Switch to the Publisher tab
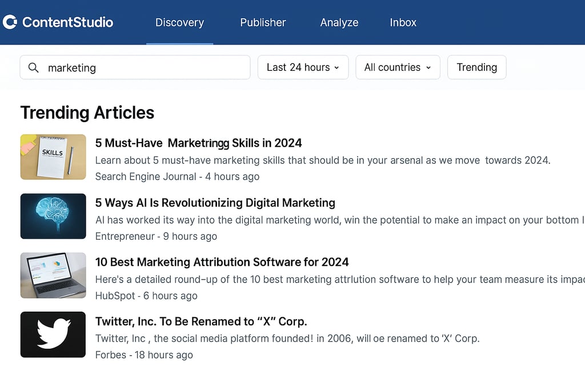The height and width of the screenshot is (392, 585). coord(263,22)
